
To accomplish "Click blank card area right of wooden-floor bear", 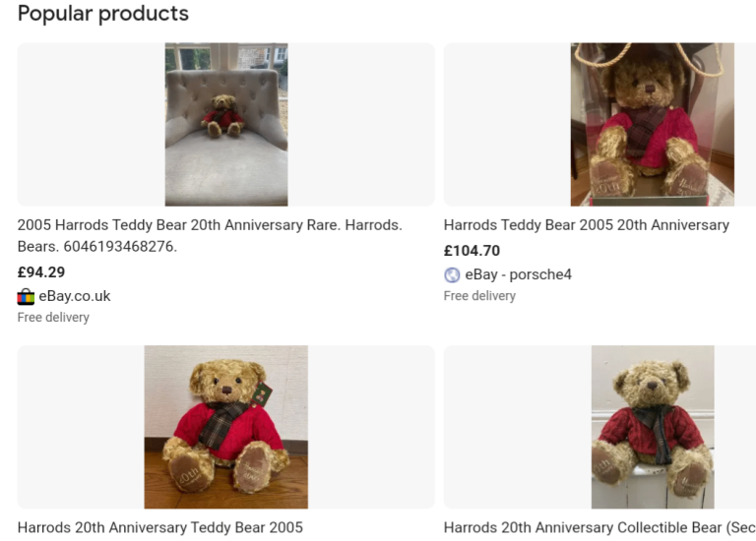I will [371, 427].
